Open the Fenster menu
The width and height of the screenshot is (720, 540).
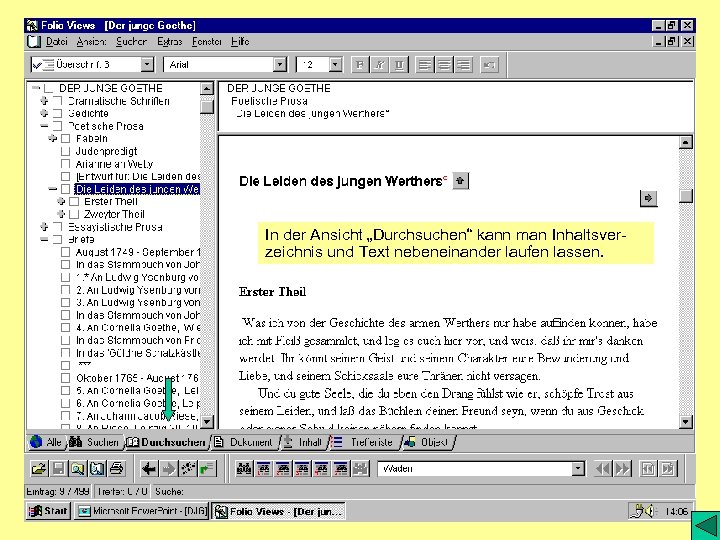point(207,42)
